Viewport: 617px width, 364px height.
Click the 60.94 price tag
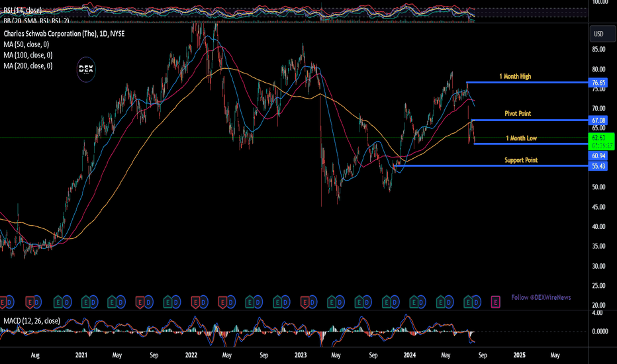click(598, 156)
